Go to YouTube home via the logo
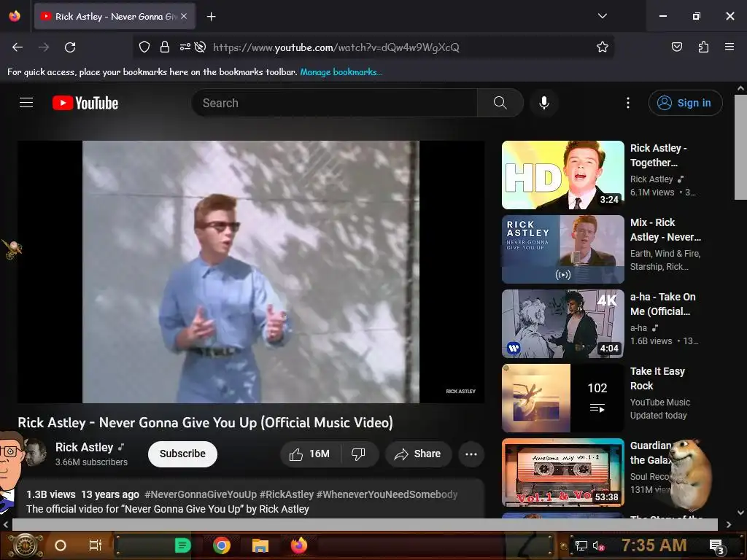Image resolution: width=747 pixels, height=560 pixels. click(85, 103)
